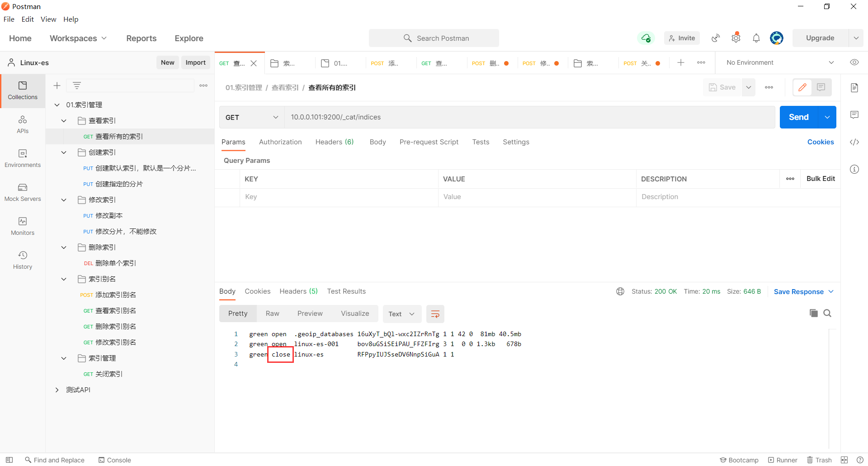
Task: Open the comments pane icon
Action: (854, 115)
